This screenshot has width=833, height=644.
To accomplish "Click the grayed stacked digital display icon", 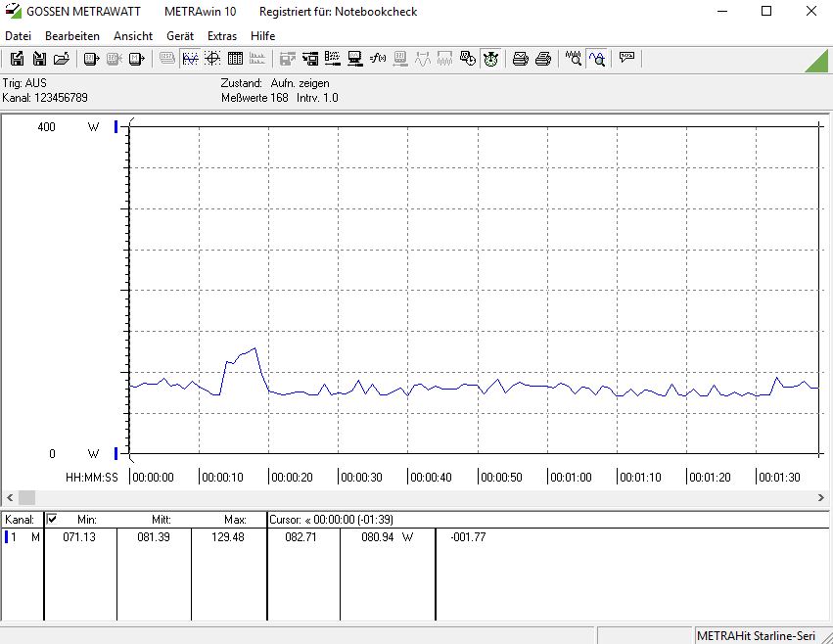I will coord(166,59).
